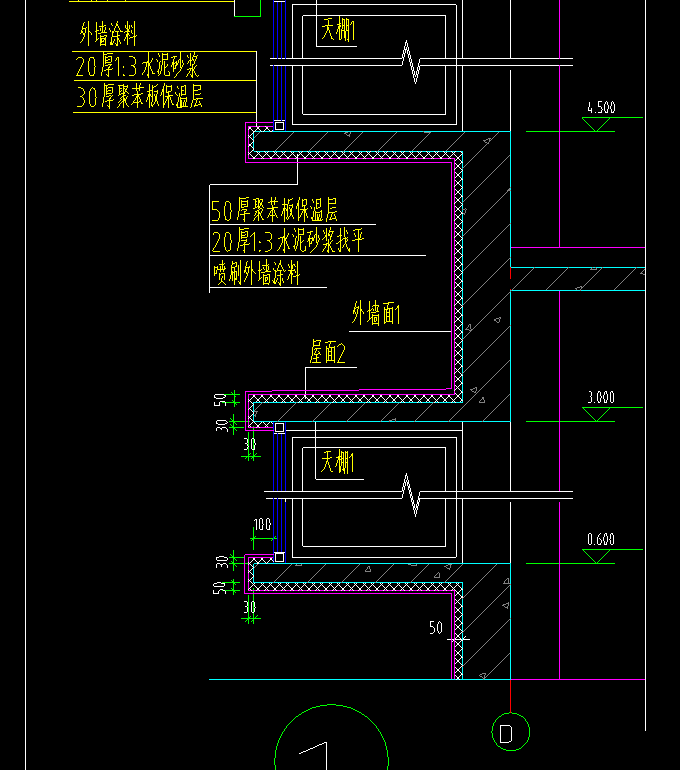This screenshot has width=680, height=770.
Task: Click the "喷刷外墙涂料" annotation
Action: (256, 273)
